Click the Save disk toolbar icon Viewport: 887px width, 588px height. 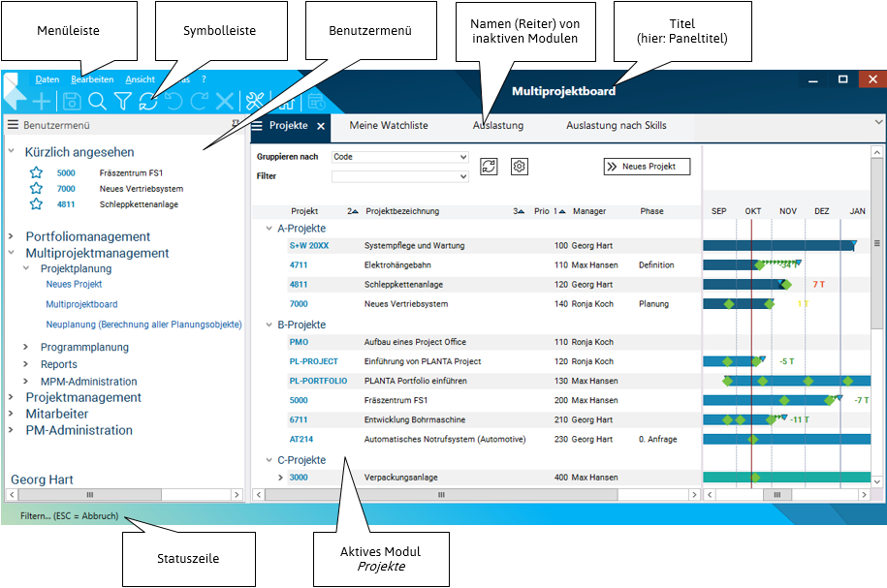point(72,101)
